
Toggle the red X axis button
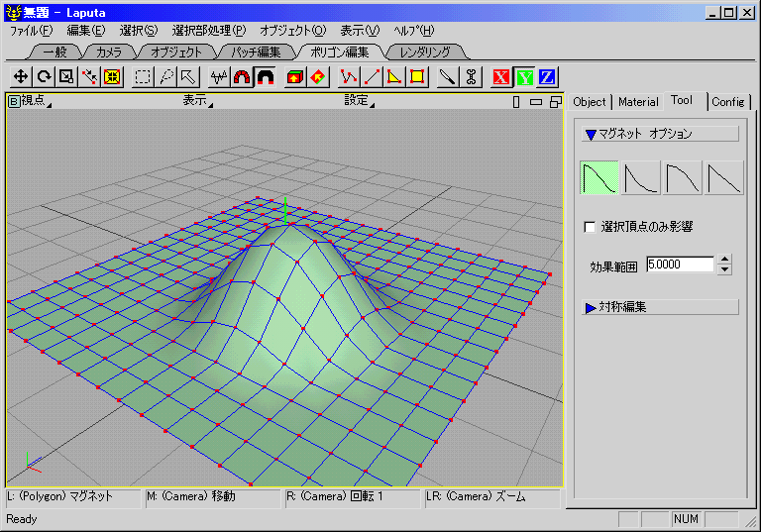500,76
